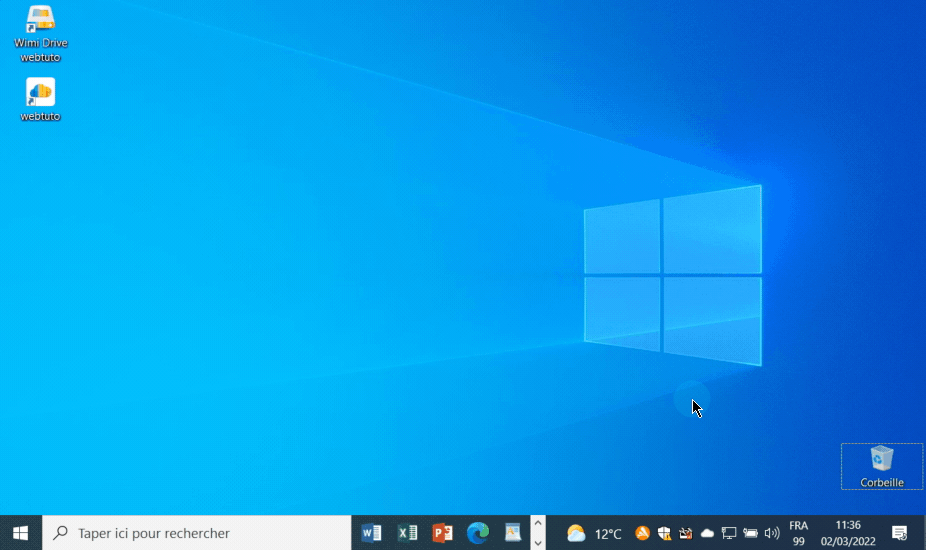926x550 pixels.
Task: Launch PowerPoint from the taskbar
Action: tap(442, 533)
